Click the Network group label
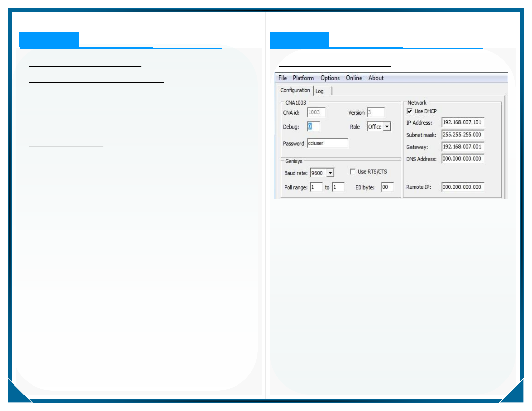The image size is (532, 411). 417,103
